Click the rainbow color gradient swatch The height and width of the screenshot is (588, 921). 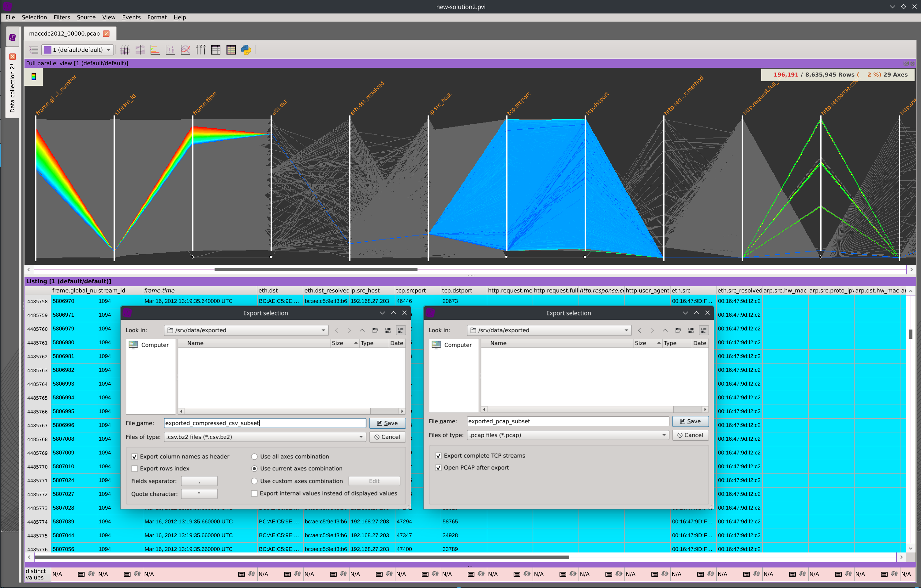[34, 77]
